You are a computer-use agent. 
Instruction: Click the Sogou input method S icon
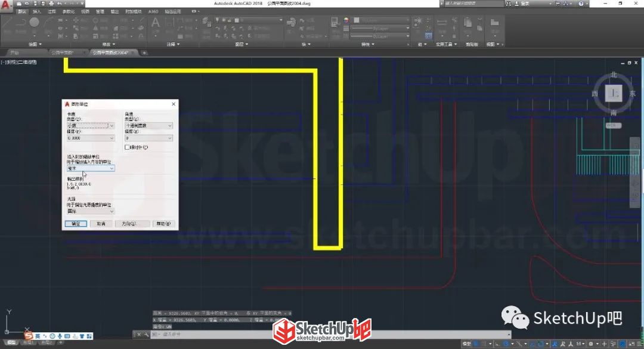click(29, 336)
